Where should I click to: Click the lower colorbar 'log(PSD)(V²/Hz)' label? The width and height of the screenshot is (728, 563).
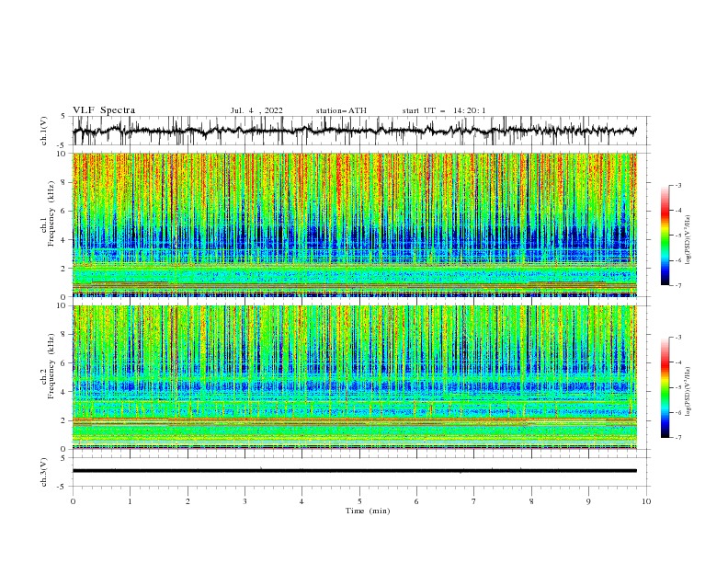click(x=688, y=392)
